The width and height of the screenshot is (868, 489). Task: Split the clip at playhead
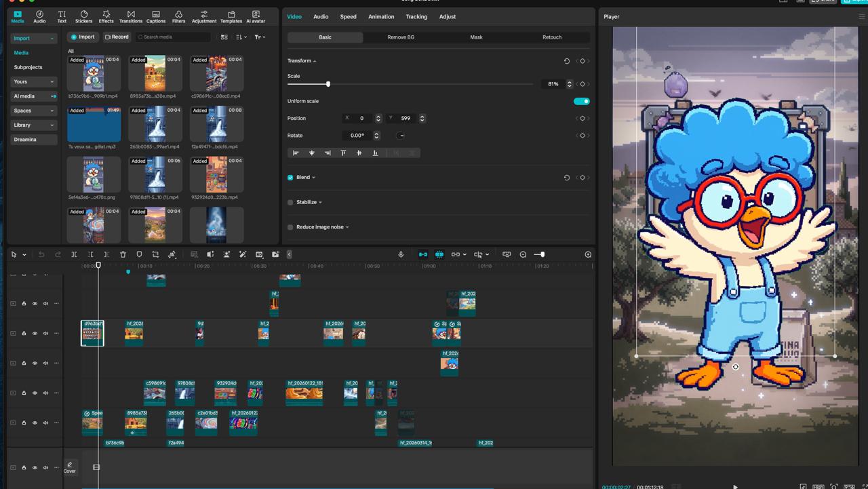click(x=74, y=254)
